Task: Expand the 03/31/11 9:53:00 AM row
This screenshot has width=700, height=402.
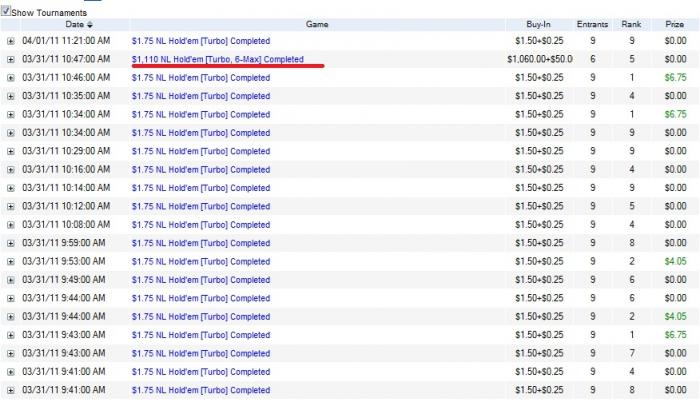Action: (x=11, y=262)
